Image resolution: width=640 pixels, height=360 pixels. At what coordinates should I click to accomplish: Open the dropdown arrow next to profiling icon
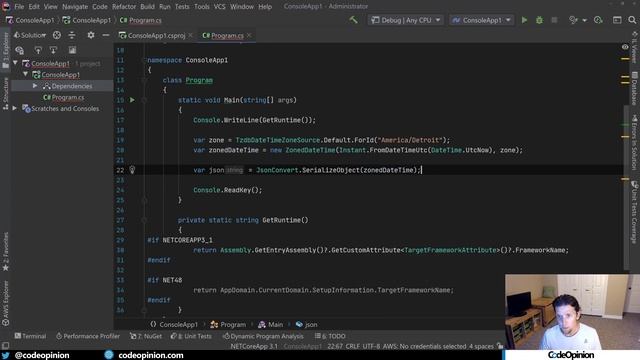[584, 20]
